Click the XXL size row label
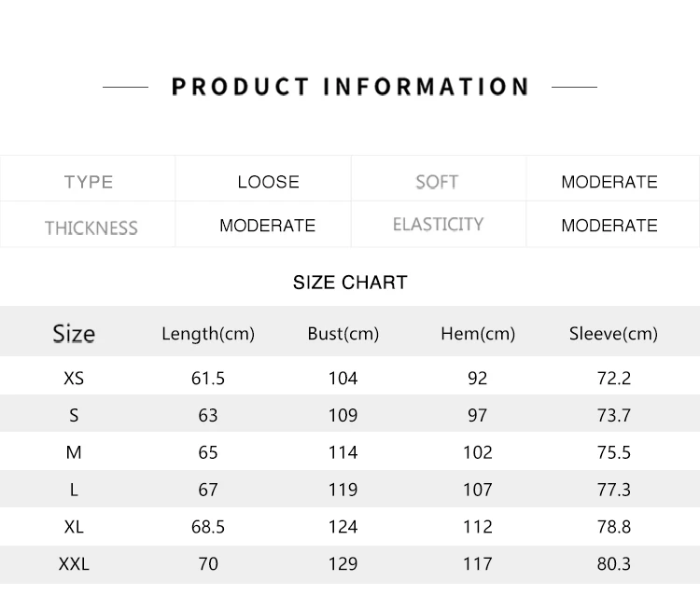Screen dimensions: 700x609 coord(74,564)
